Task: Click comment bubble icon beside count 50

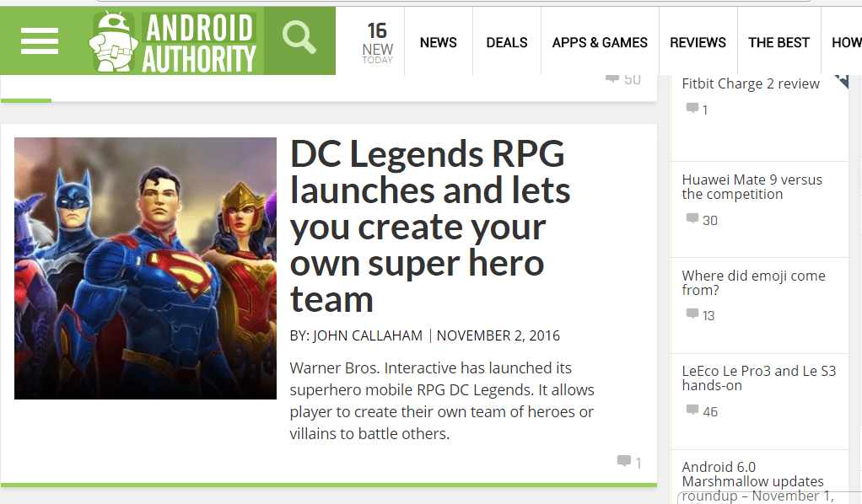Action: [611, 78]
